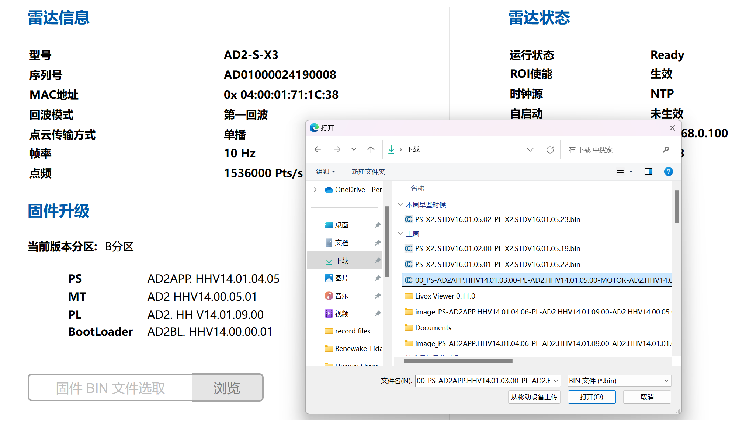Open the Documents folder in file list
This screenshot has height=437, width=748.
[428, 328]
